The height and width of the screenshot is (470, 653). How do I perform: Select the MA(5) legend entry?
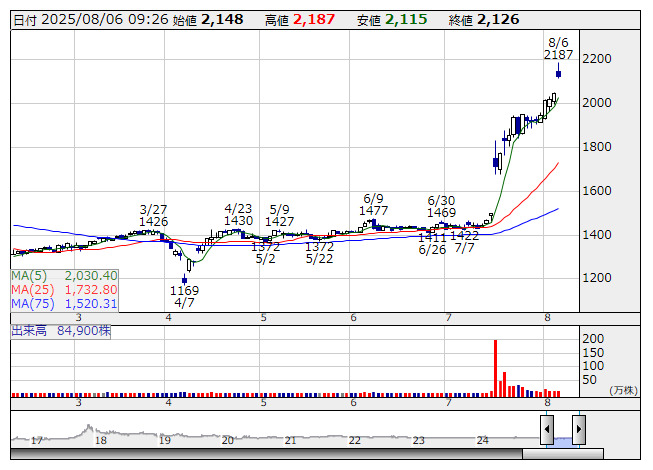(x=65, y=275)
